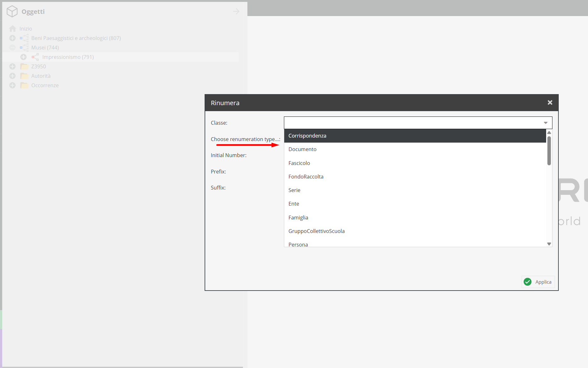
Task: Choose FondoRaccolta from Classe list
Action: [x=415, y=177]
